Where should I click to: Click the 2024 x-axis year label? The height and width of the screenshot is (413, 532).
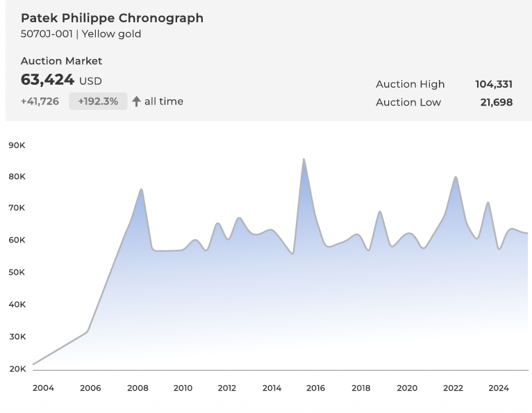coord(499,388)
